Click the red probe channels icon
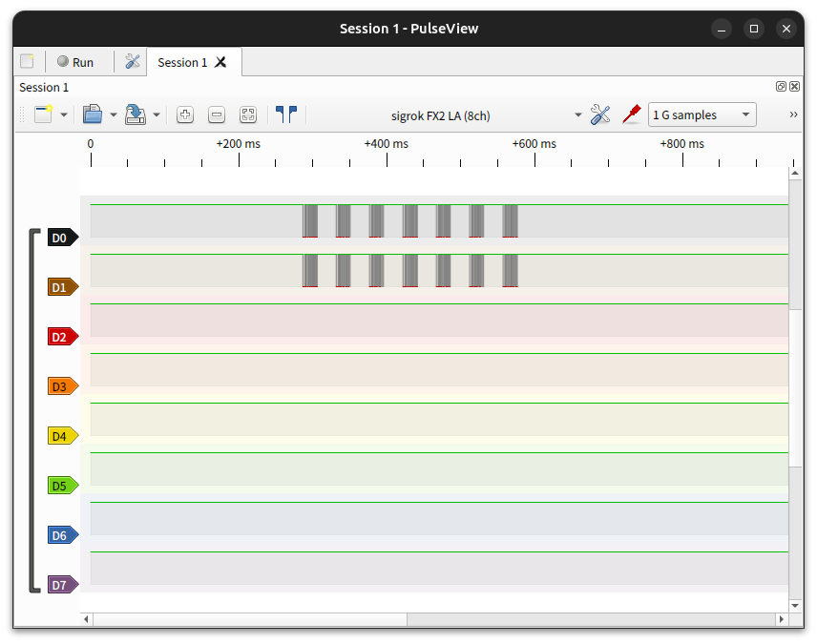Image resolution: width=817 pixels, height=644 pixels. 630,114
